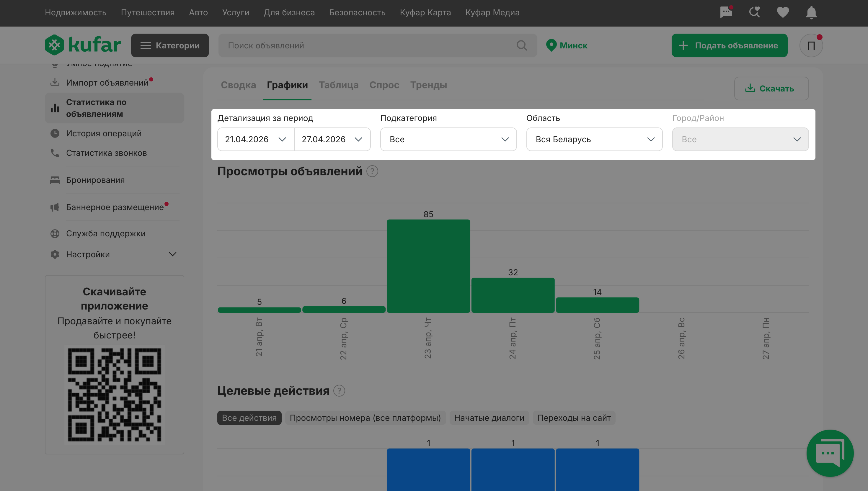Open Баннерное размещение in sidebar
868x491 pixels.
click(x=115, y=207)
